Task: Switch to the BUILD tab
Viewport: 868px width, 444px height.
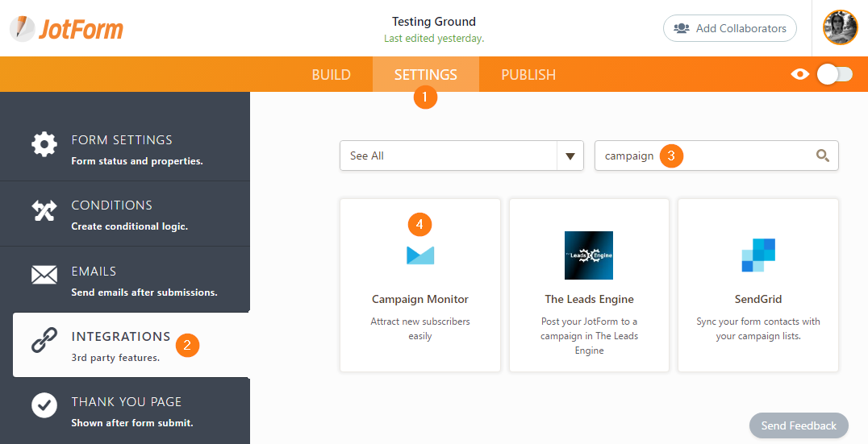Action: coord(331,75)
